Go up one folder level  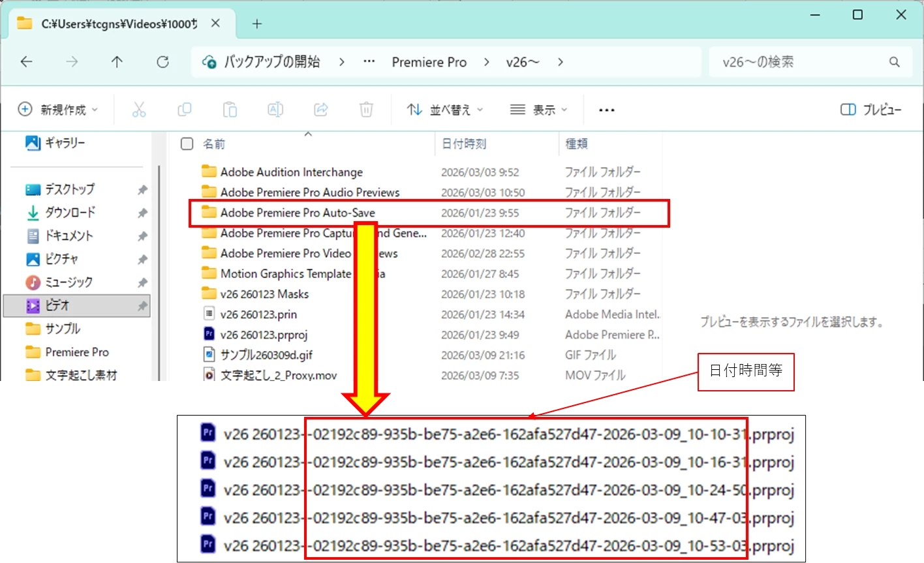[x=117, y=62]
